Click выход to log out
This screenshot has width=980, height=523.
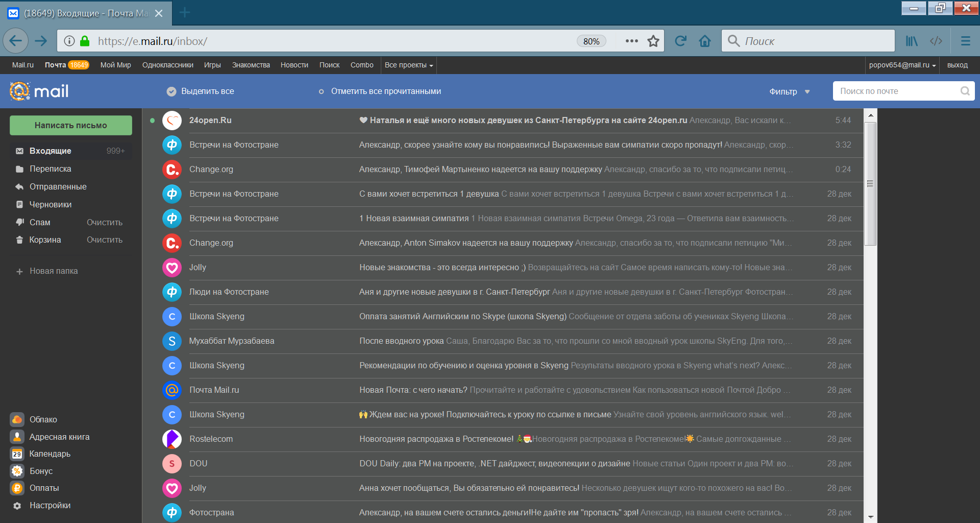pyautogui.click(x=958, y=65)
